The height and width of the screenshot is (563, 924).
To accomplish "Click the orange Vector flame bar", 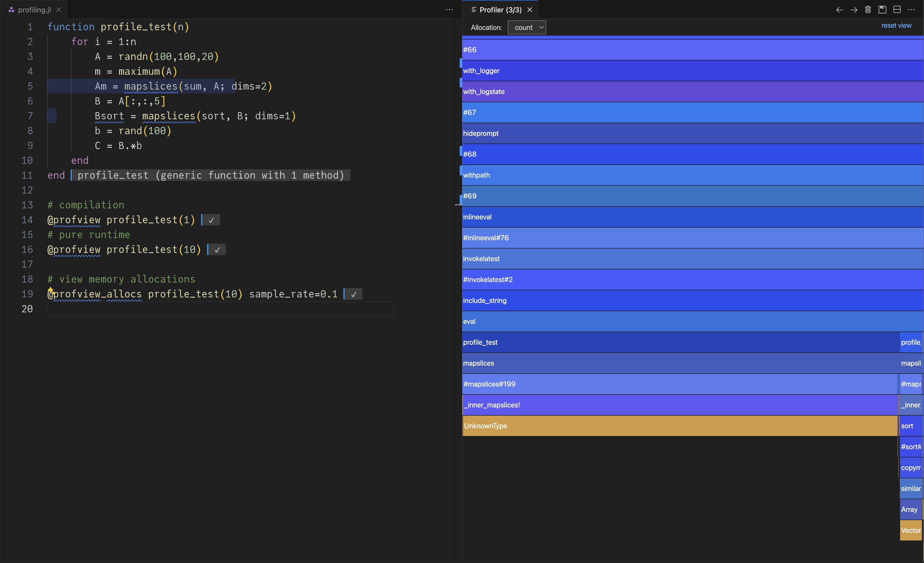I will click(x=911, y=530).
